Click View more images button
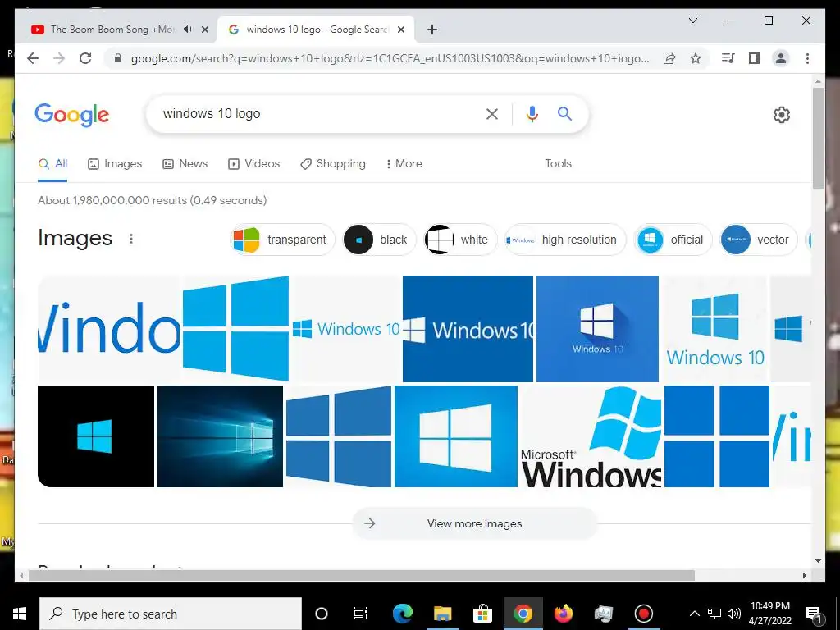 475,523
